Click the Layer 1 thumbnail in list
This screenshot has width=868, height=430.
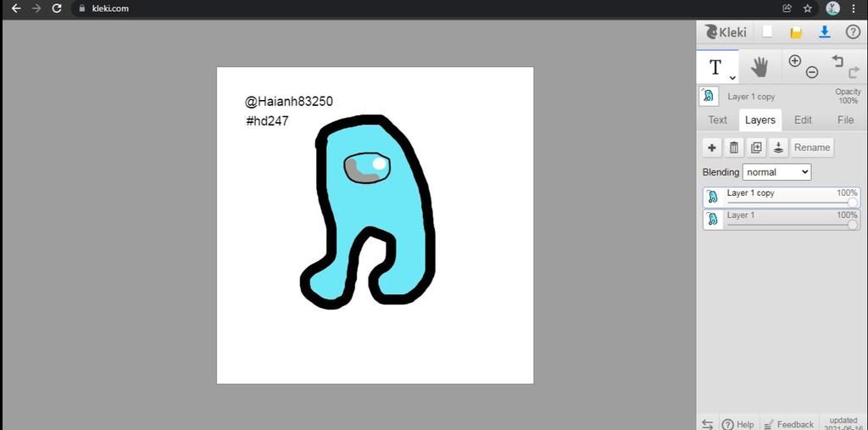pos(713,220)
